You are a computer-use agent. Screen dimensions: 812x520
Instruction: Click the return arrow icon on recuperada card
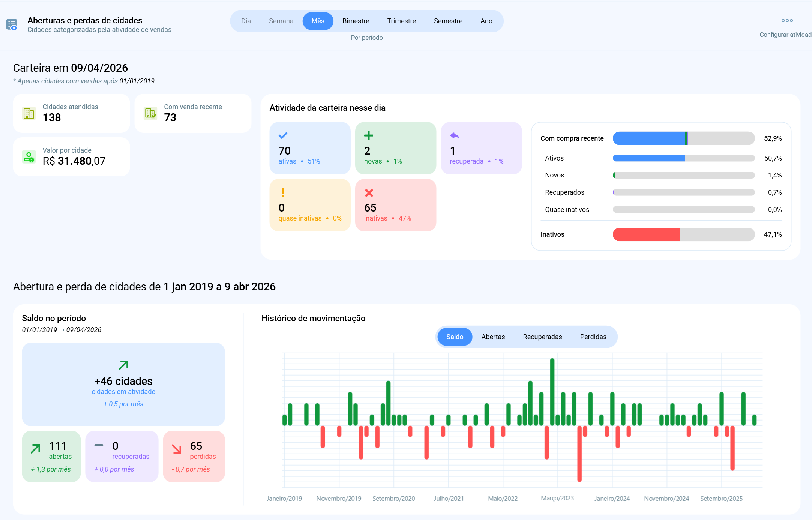(x=454, y=135)
